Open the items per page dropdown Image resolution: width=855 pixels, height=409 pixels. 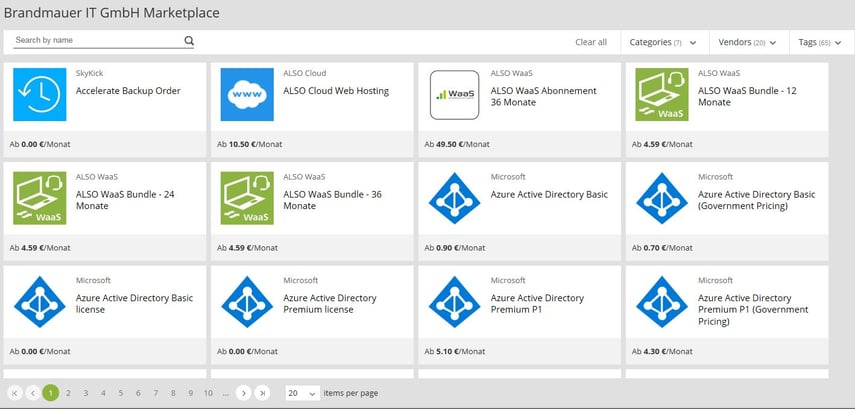[303, 393]
